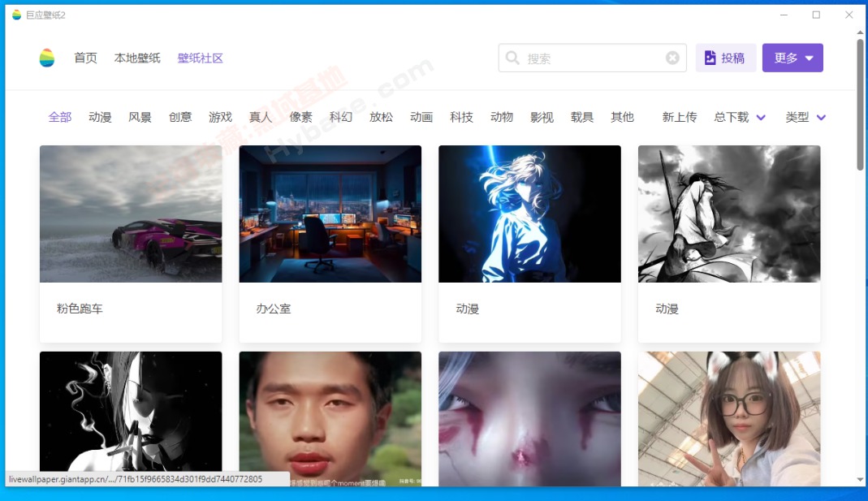This screenshot has height=501, width=868.
Task: Show 动物 wallpapers
Action: pyautogui.click(x=502, y=118)
